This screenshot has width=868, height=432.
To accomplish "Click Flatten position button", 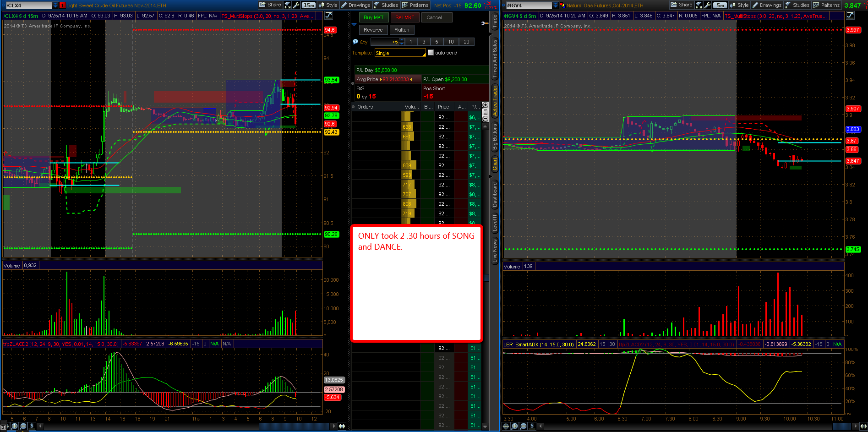I will click(402, 30).
